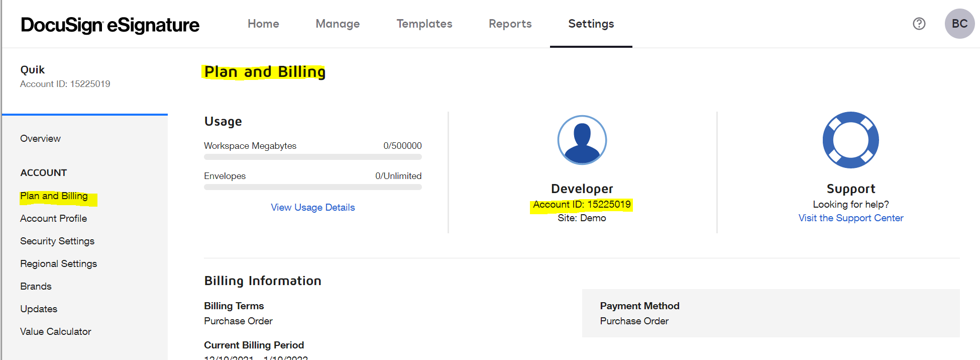
Task: Click the Current Billing Period label
Action: 254,345
